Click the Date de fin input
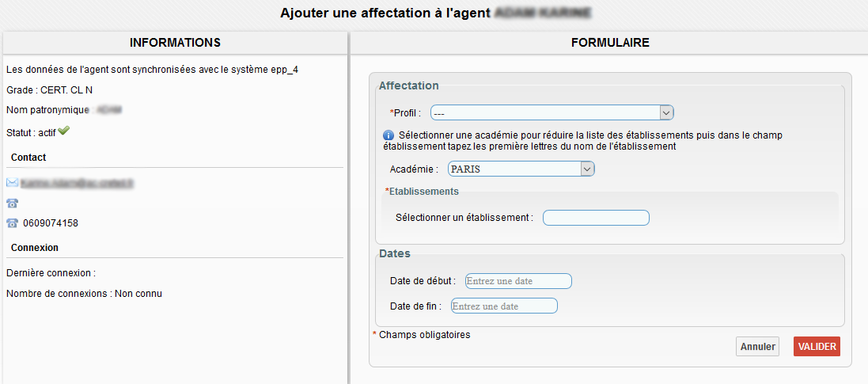The width and height of the screenshot is (868, 384). (x=504, y=306)
